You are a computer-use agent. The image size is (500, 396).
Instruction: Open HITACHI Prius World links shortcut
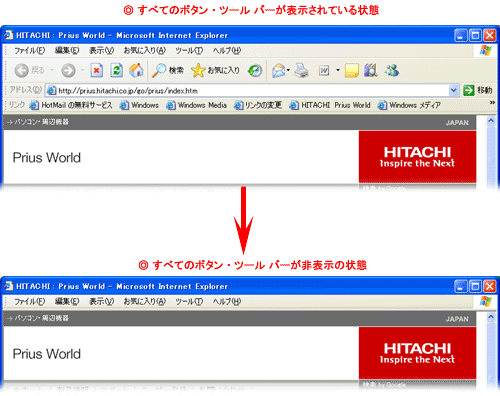pyautogui.click(x=330, y=105)
